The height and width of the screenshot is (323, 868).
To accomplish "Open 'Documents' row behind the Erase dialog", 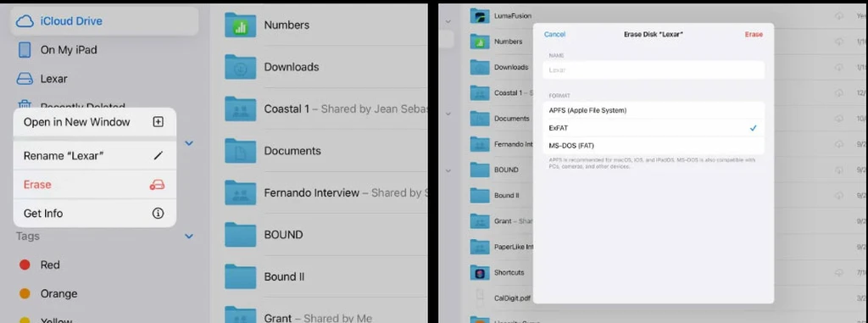I will pyautogui.click(x=501, y=119).
